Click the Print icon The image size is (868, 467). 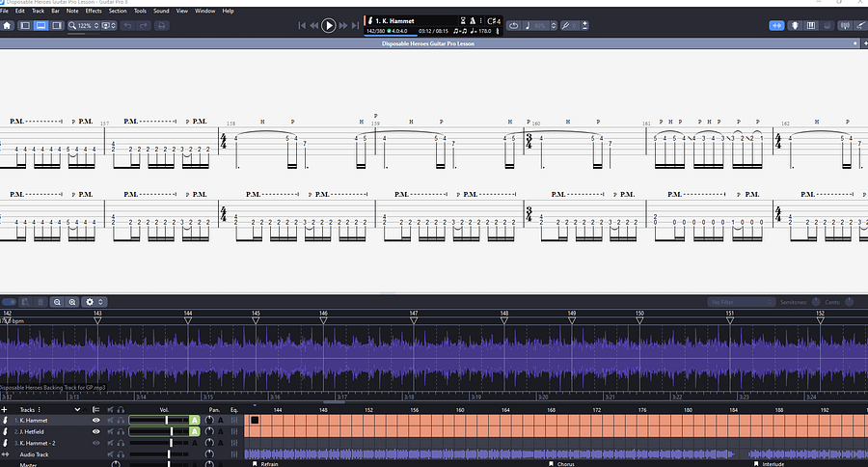click(x=161, y=25)
